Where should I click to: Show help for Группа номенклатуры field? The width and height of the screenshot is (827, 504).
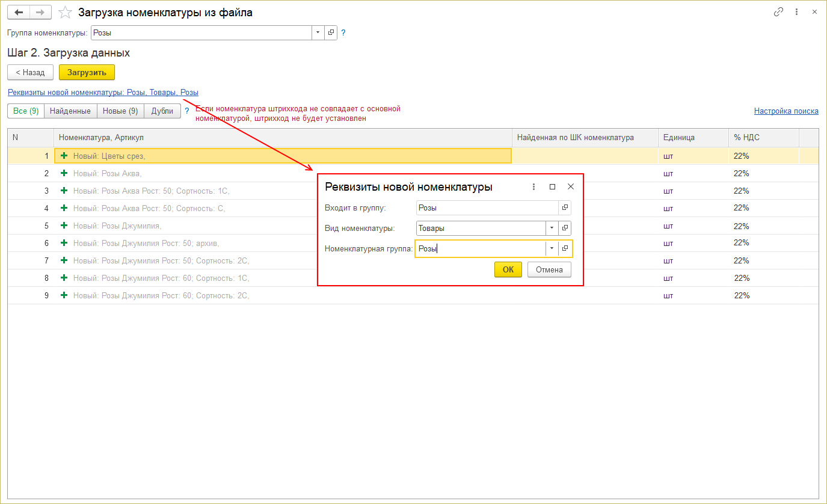(343, 32)
